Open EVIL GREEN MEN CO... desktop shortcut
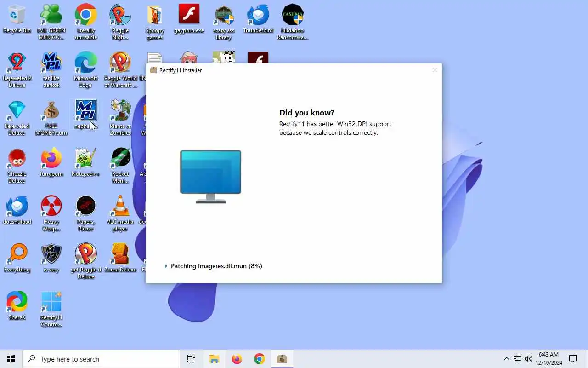This screenshot has width=588, height=368. coord(51,22)
